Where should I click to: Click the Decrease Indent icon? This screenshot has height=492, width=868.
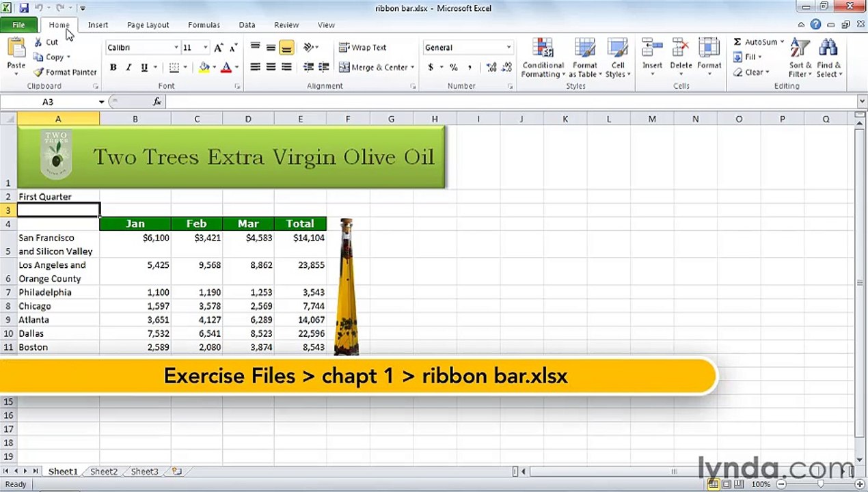pyautogui.click(x=308, y=68)
